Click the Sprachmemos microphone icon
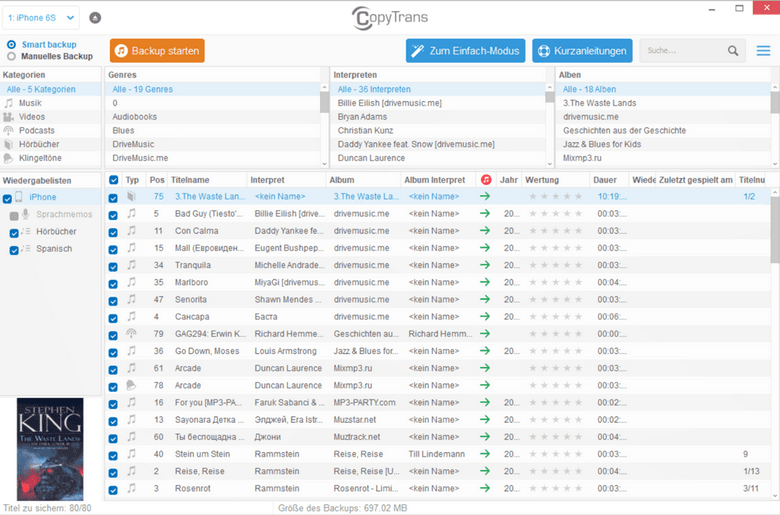The width and height of the screenshot is (780, 515). (x=26, y=214)
